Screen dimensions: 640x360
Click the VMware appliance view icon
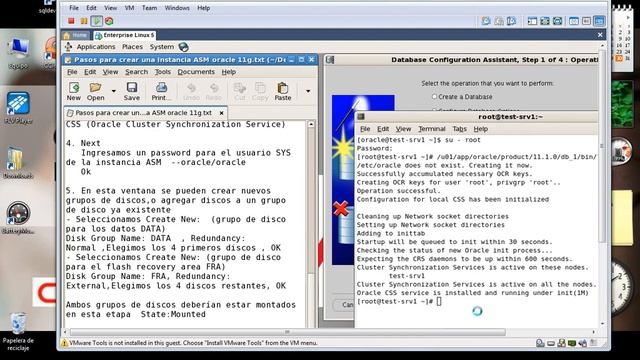(x=586, y=21)
